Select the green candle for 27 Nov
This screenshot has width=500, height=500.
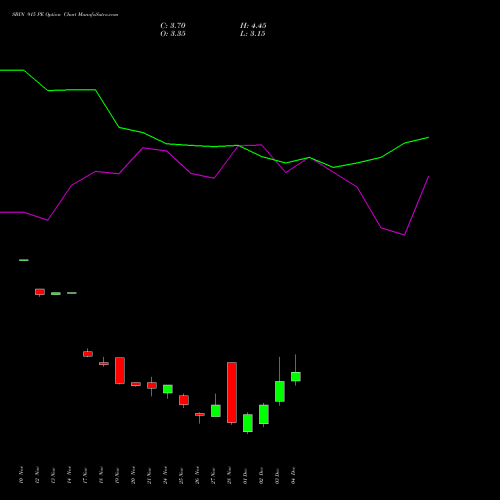[x=216, y=411]
